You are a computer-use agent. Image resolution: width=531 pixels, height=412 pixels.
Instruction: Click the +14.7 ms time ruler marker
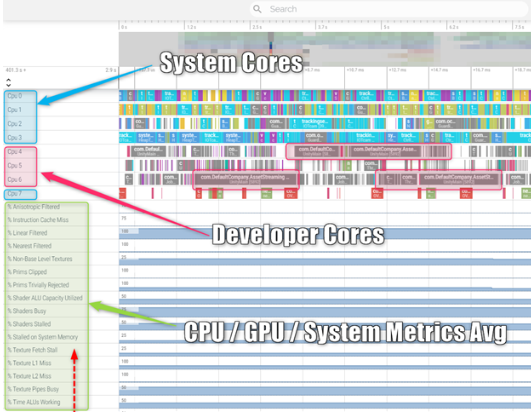point(439,70)
